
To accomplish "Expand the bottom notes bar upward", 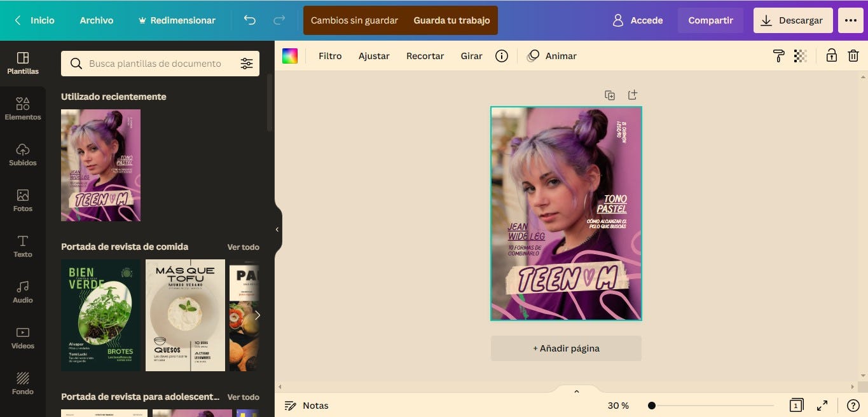I will tap(576, 391).
